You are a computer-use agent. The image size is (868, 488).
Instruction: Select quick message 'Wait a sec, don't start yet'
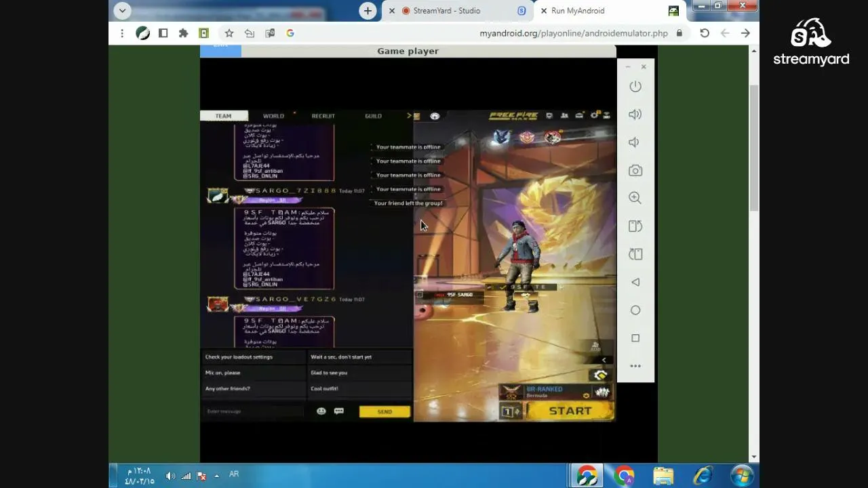(359, 357)
